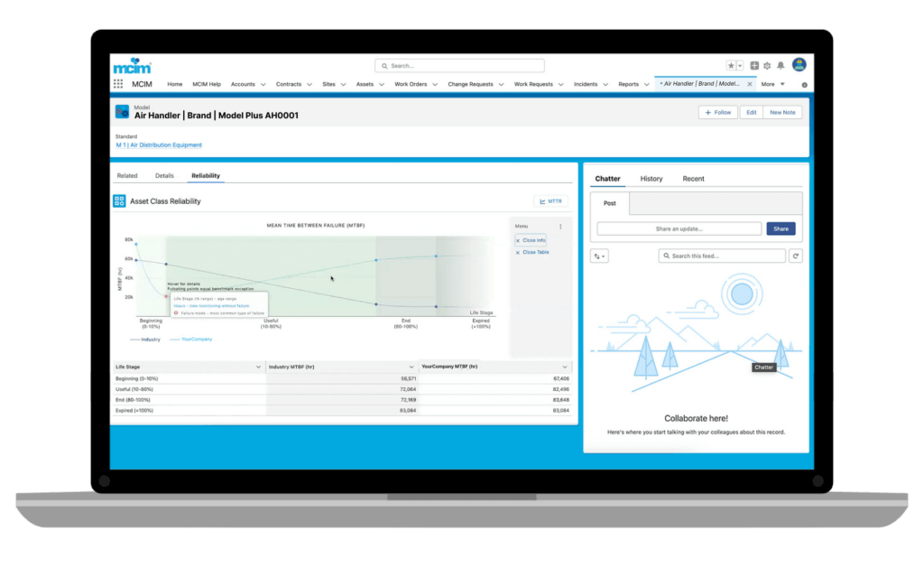Open notifications via the bell icon
The width and height of the screenshot is (924, 577).
781,65
